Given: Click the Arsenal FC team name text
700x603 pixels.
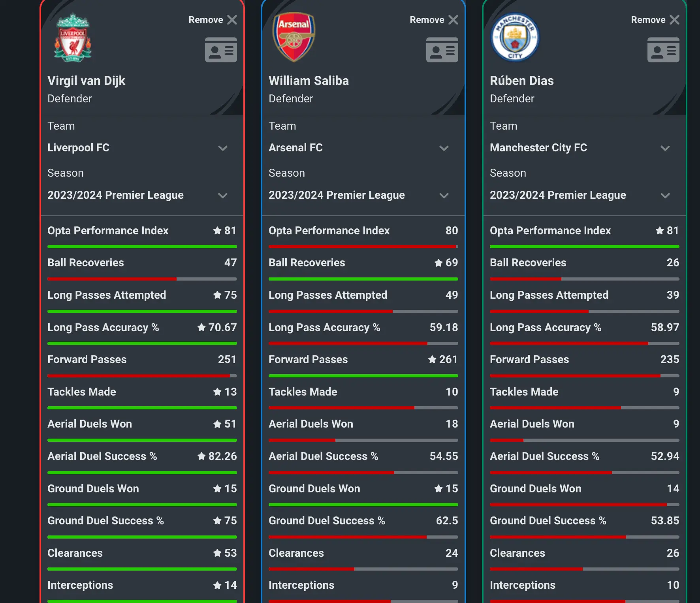Looking at the screenshot, I should coord(295,147).
